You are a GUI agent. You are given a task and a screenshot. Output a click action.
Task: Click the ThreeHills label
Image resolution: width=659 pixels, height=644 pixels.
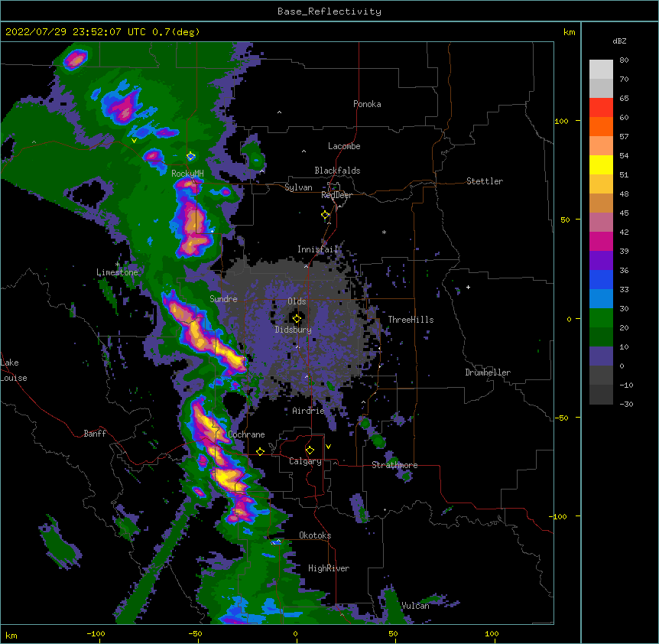pos(411,320)
